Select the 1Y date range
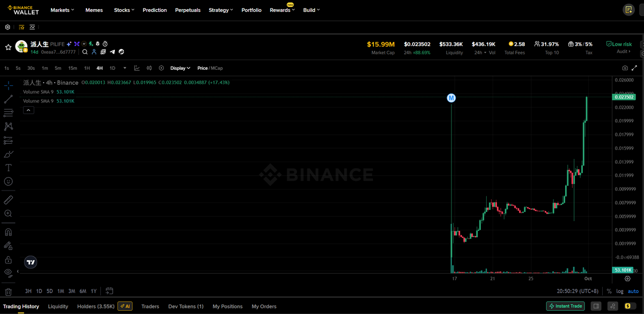This screenshot has height=314, width=644. [93, 291]
